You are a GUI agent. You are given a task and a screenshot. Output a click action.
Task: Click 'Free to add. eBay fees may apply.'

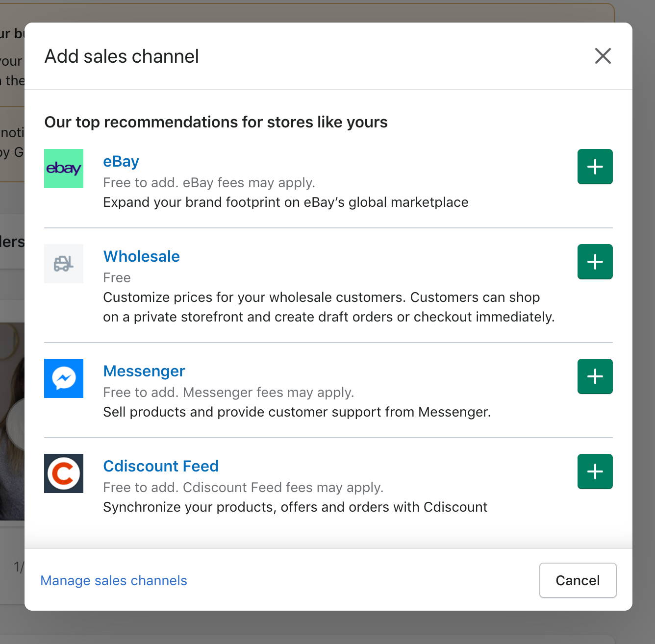tap(209, 183)
